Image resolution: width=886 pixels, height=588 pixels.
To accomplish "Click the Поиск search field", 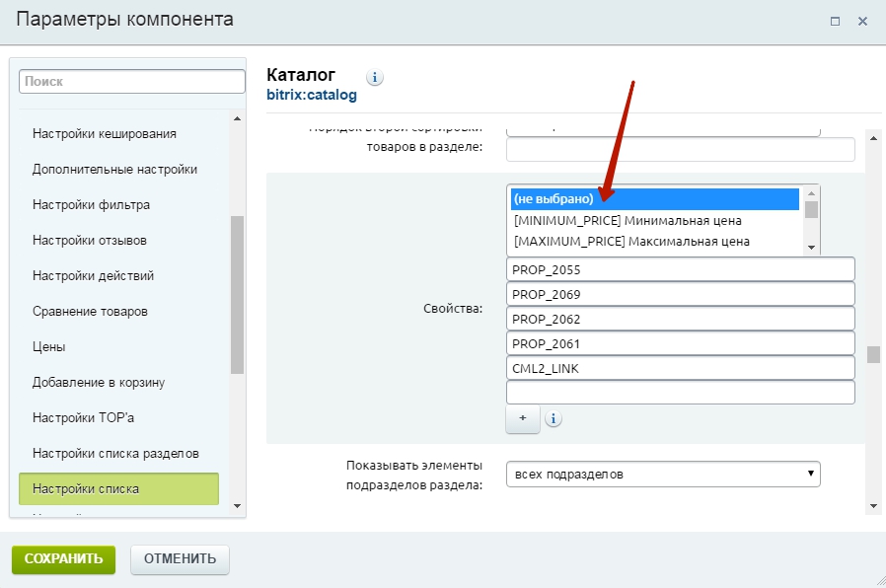I will point(131,82).
